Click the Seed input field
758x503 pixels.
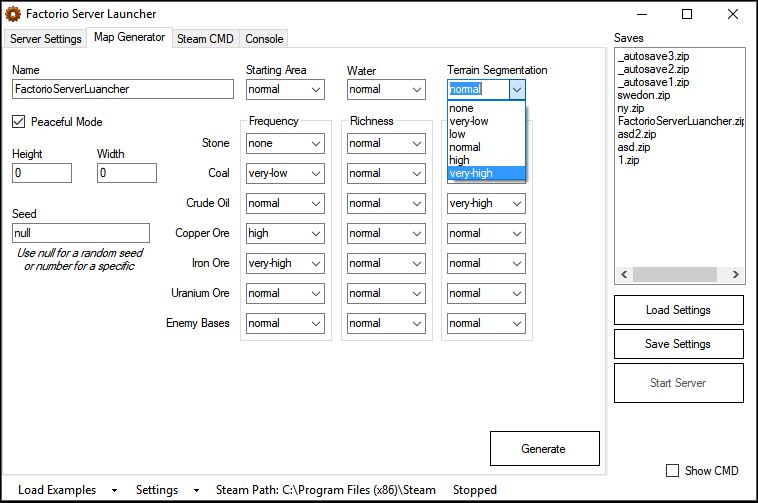(x=81, y=233)
